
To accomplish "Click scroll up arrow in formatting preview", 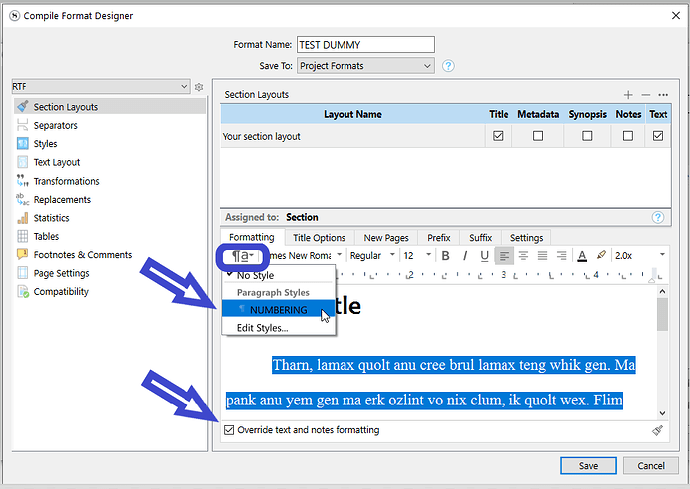I will [663, 291].
